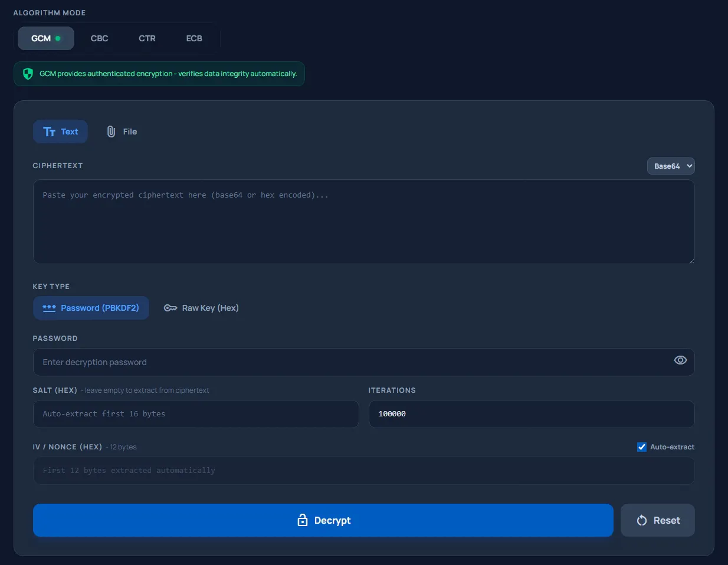Uncheck the Auto-extract checkbox

[x=642, y=447]
